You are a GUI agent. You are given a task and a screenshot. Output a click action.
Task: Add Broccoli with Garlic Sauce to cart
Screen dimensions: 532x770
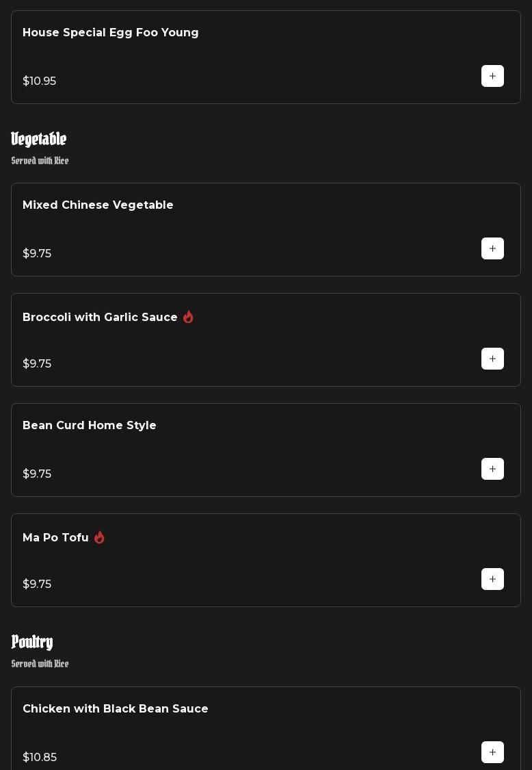pos(492,359)
